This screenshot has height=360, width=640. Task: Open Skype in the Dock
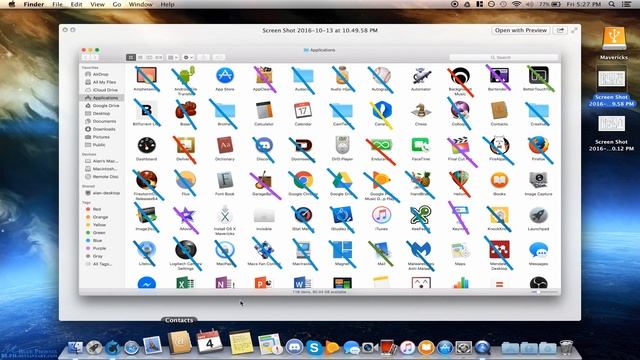314,347
